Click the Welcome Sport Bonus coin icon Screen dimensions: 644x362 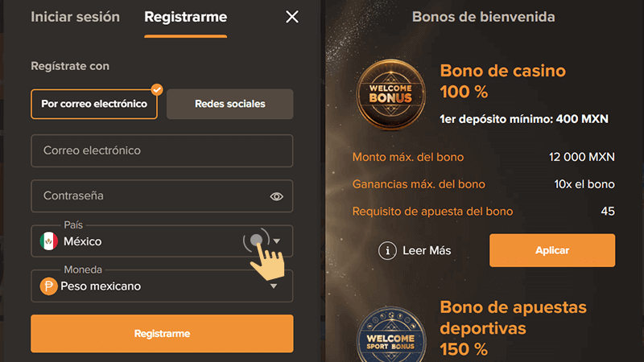pos(390,334)
